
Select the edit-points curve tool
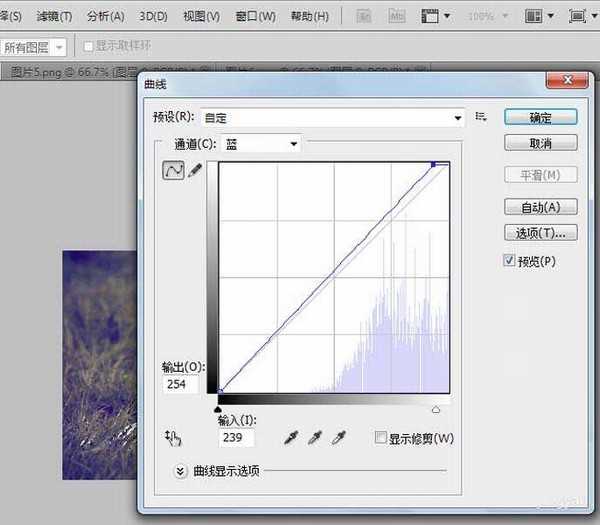[x=173, y=171]
